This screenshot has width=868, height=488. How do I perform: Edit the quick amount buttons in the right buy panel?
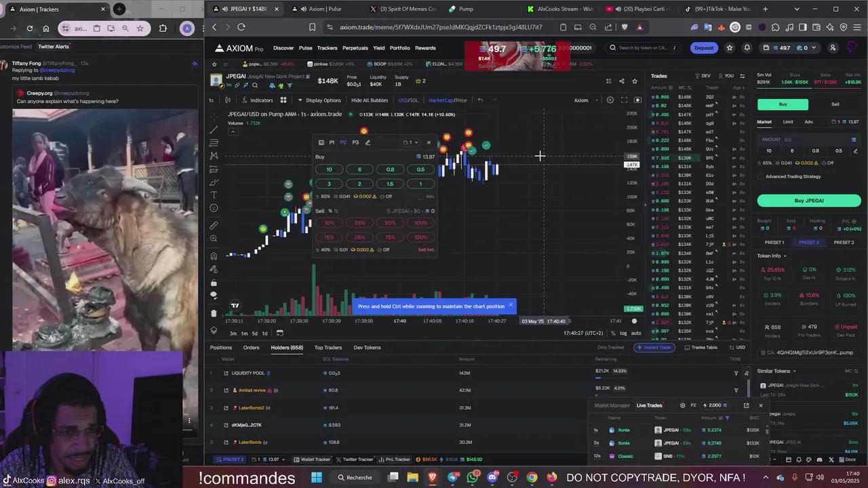(x=856, y=150)
